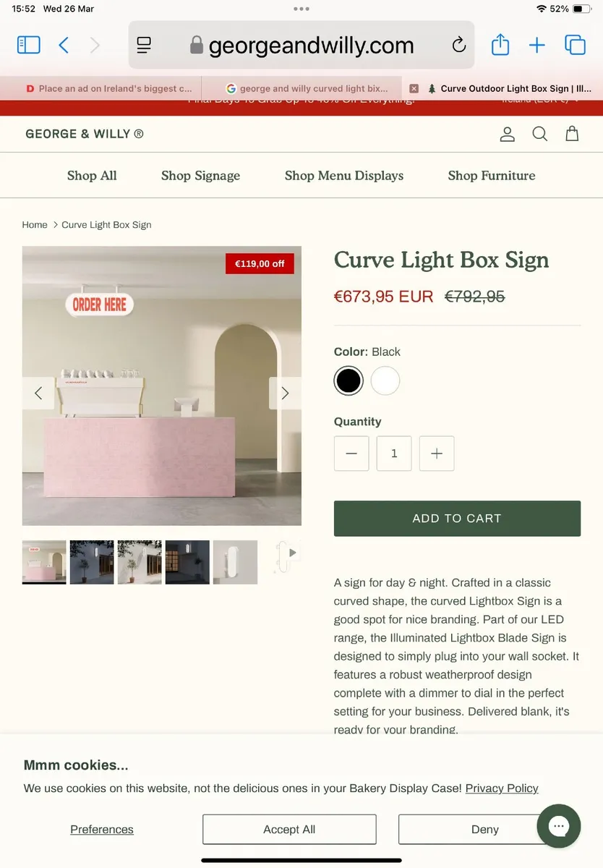Image resolution: width=603 pixels, height=868 pixels.
Task: Go back with the Safari back arrow
Action: click(x=64, y=45)
